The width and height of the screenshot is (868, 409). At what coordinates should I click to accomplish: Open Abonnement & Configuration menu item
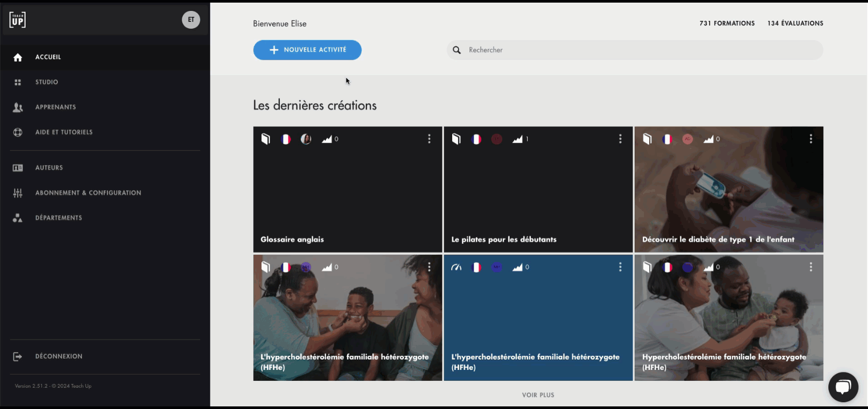tap(88, 193)
